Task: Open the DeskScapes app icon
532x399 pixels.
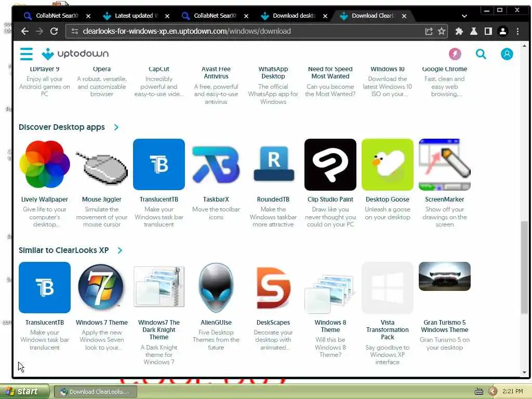Action: point(273,288)
